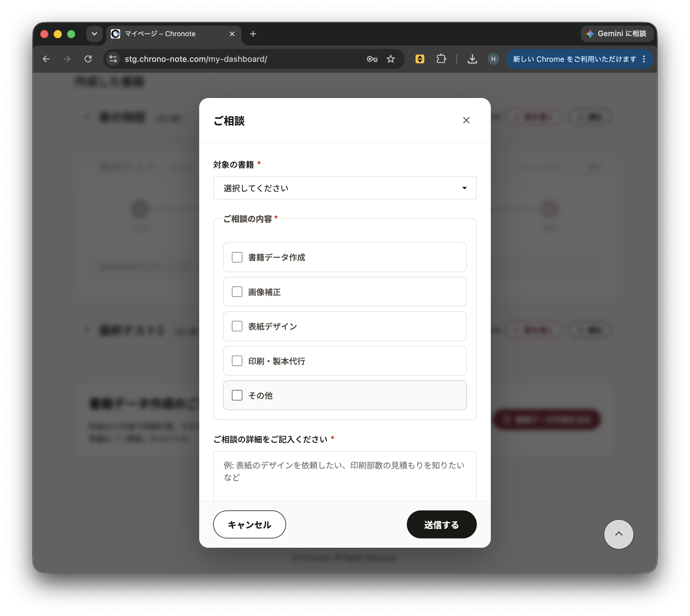Open Chrome three-dot menu

(x=644, y=59)
